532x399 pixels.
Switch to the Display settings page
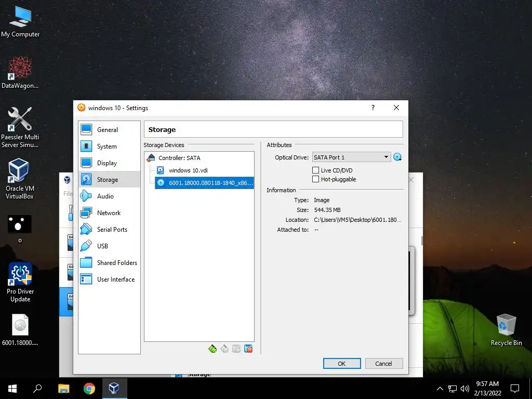pyautogui.click(x=109, y=163)
